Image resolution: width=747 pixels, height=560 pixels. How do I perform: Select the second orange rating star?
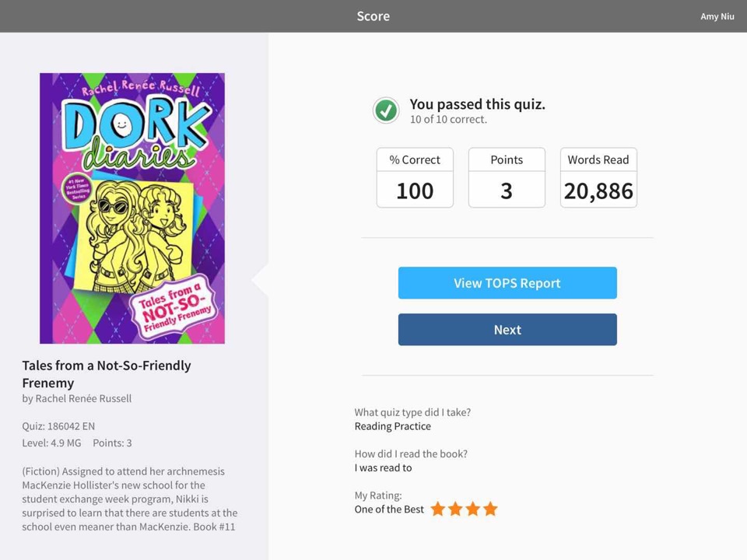pyautogui.click(x=455, y=509)
